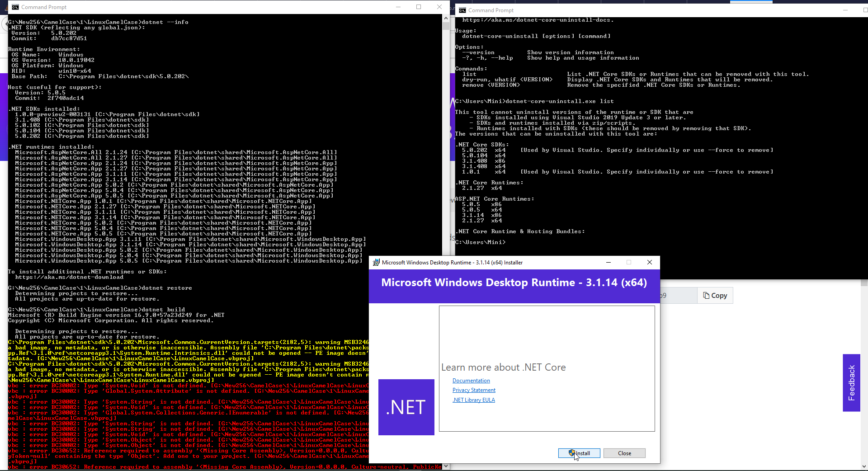Screen dimensions: 868x471
Task: Click the left Command Prompt scrollbar up arrow
Action: [446, 18]
